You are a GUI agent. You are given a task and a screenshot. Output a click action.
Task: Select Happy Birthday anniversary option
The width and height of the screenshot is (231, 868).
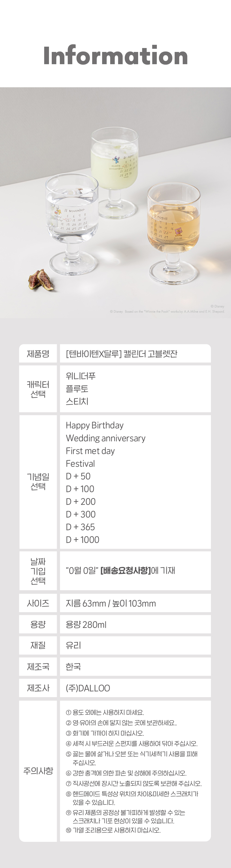pyautogui.click(x=94, y=425)
